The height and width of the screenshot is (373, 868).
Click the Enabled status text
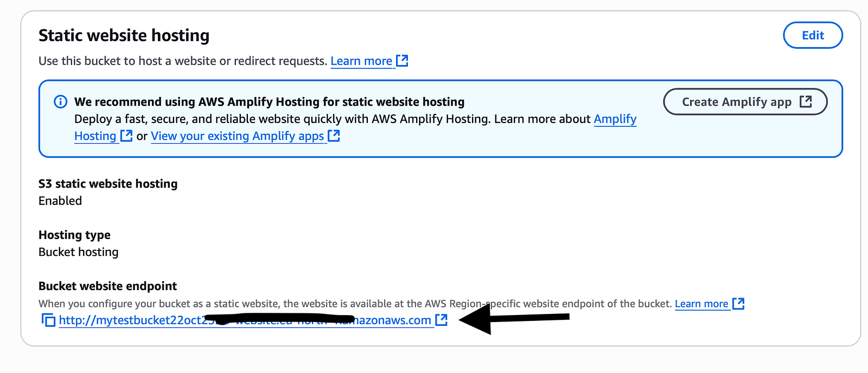pyautogui.click(x=60, y=201)
